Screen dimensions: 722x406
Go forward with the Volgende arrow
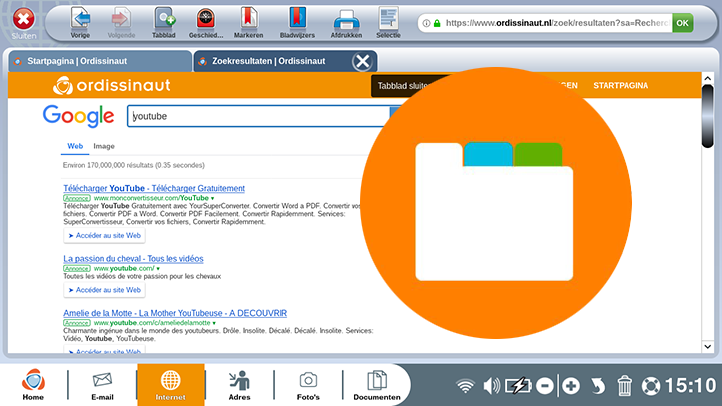pyautogui.click(x=121, y=23)
